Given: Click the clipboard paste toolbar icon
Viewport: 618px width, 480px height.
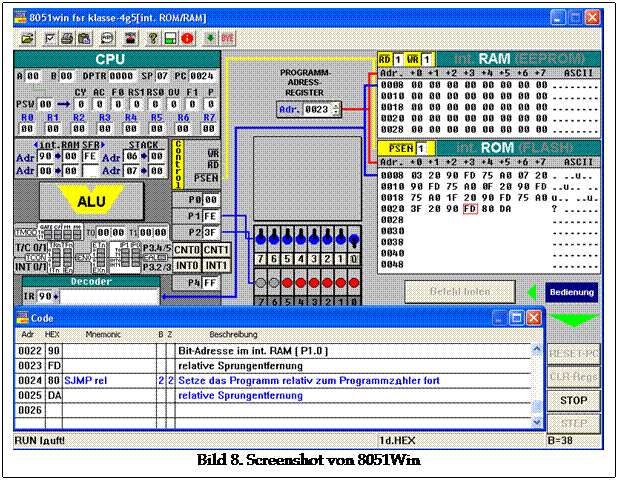Looking at the screenshot, I should tap(84, 39).
